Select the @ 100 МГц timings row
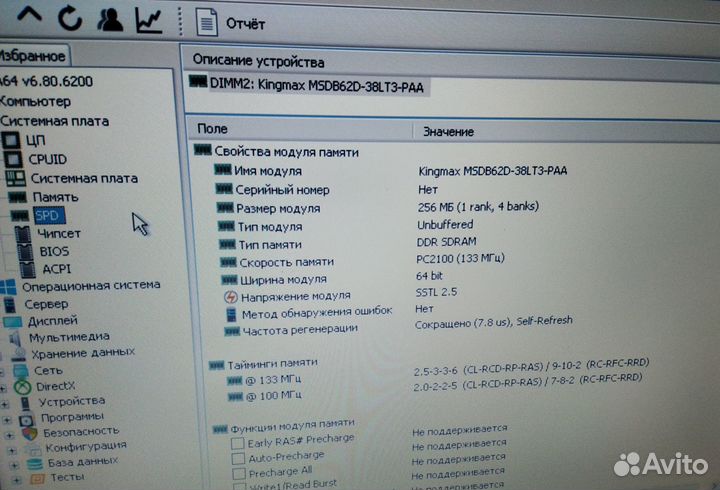This screenshot has width=720, height=490. [436, 390]
